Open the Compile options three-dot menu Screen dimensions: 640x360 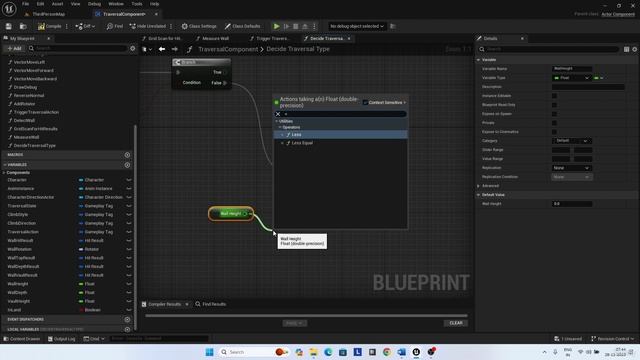click(x=67, y=26)
